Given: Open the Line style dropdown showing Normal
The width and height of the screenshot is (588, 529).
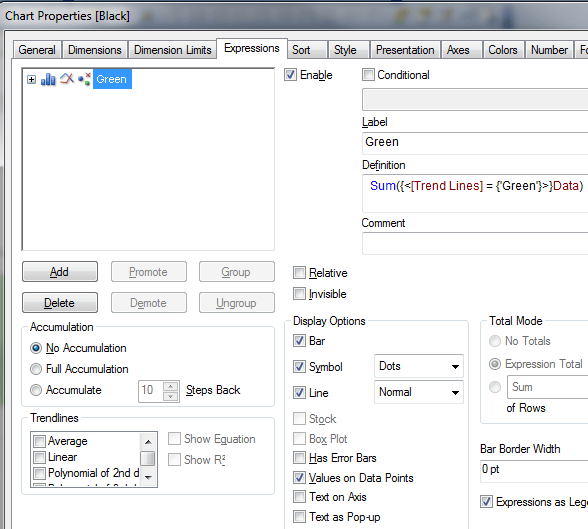Looking at the screenshot, I should (419, 392).
